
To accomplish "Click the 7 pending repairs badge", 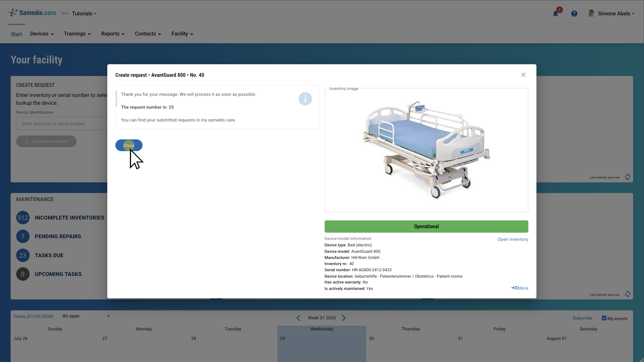I will [23, 237].
